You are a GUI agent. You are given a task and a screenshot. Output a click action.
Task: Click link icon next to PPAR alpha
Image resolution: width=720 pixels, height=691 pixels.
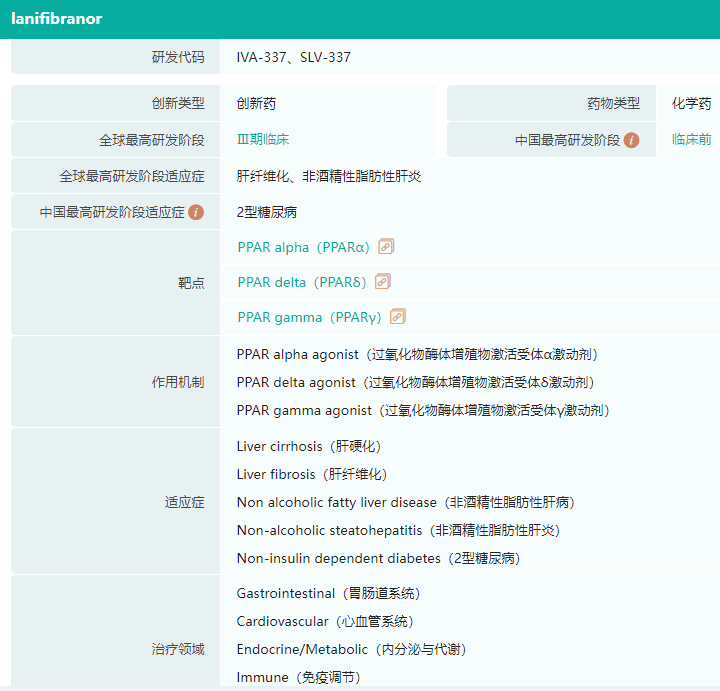pos(386,247)
